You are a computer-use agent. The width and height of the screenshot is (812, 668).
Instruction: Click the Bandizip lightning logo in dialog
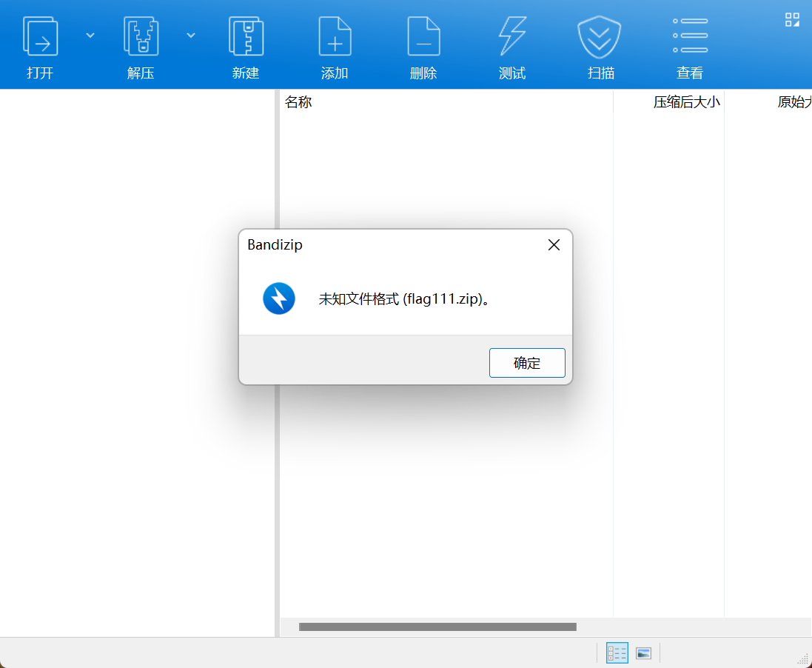(278, 298)
